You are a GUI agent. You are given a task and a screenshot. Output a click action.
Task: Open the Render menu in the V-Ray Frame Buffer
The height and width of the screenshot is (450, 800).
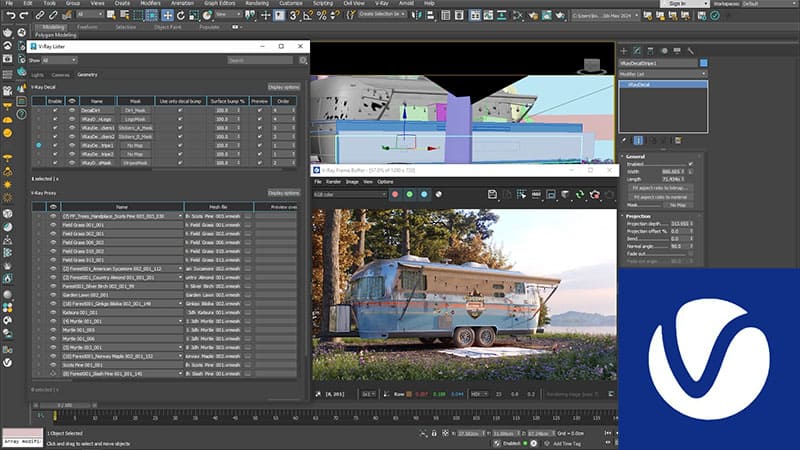[333, 182]
